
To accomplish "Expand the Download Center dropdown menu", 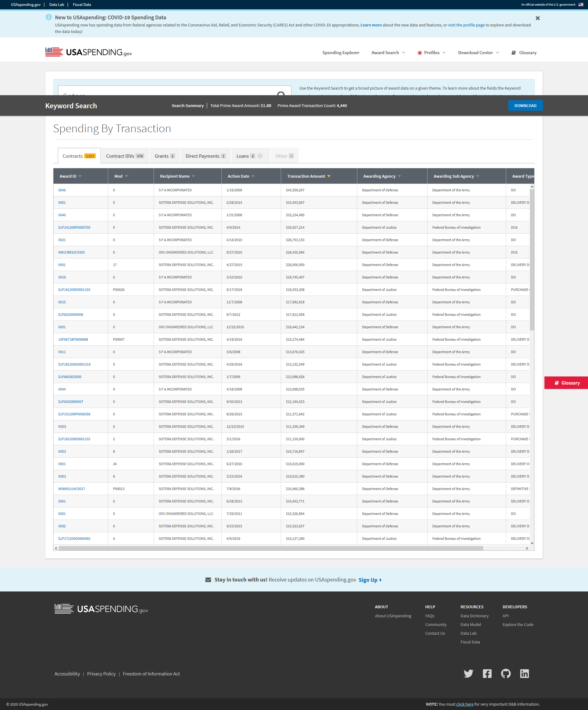I will 479,53.
